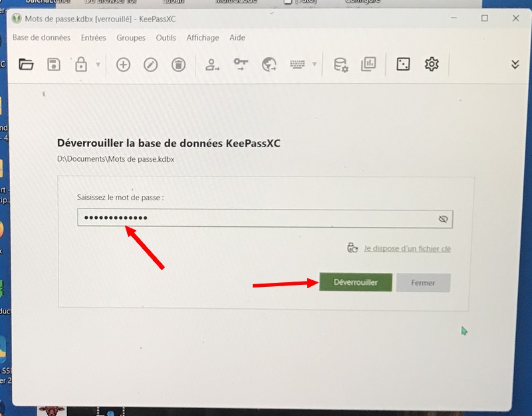Click the 'Je dispose d'un fichier clé' link
532x416 pixels.
click(406, 249)
